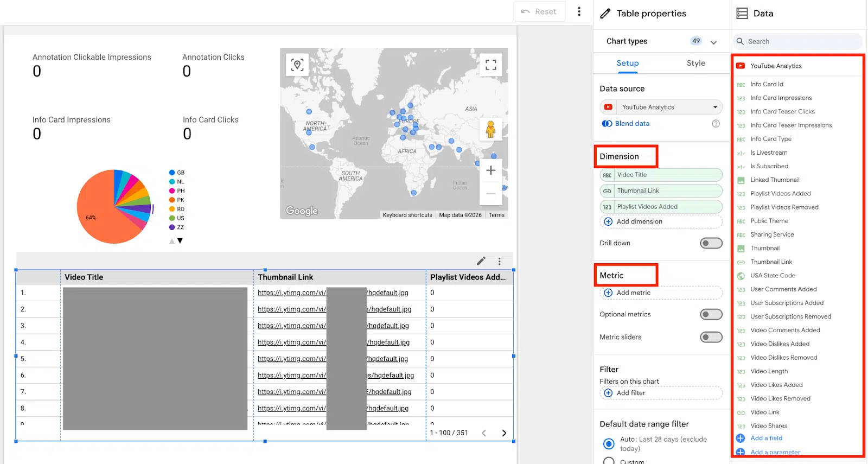Viewport: 868px width, 464px height.
Task: Open the YouTube Analytics data source dropdown
Action: [661, 107]
